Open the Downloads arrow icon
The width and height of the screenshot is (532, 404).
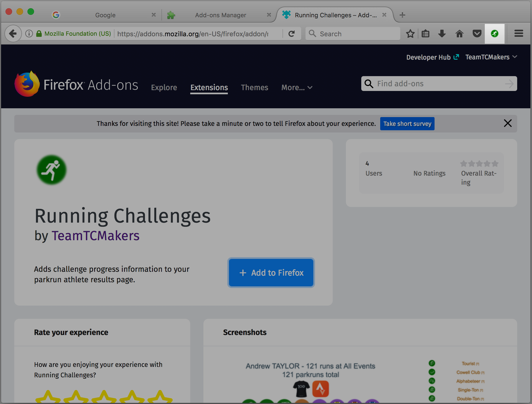[442, 34]
